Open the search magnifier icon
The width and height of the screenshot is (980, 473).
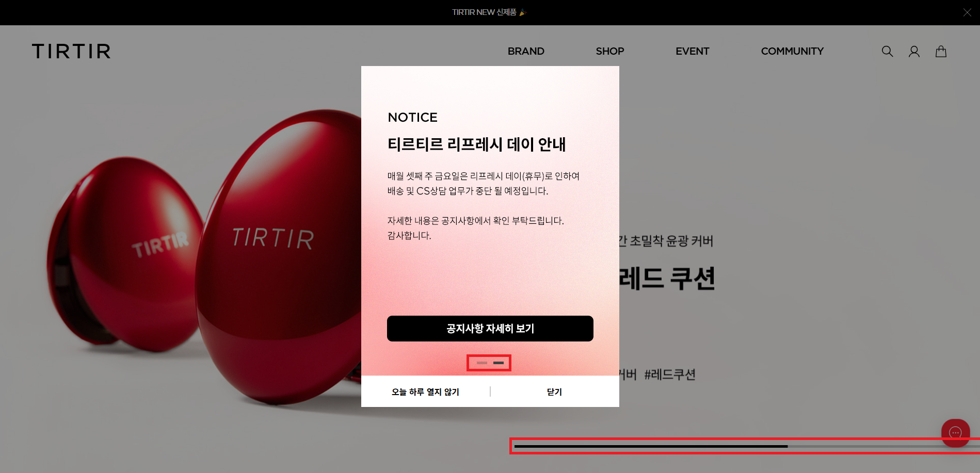pyautogui.click(x=887, y=52)
